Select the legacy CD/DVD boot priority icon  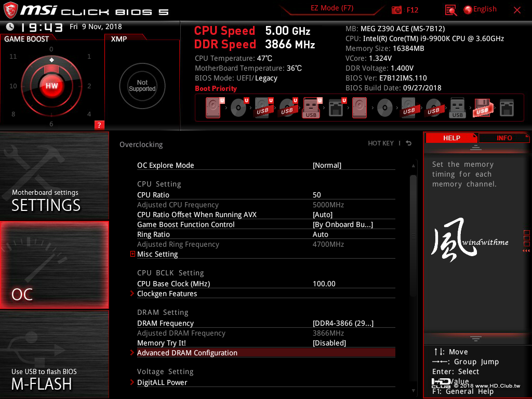click(x=385, y=108)
